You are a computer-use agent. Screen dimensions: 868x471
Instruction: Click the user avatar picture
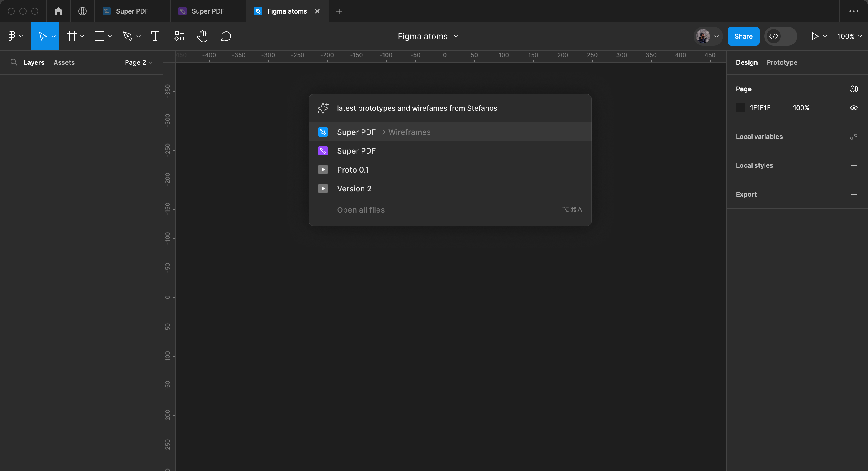[x=703, y=36]
